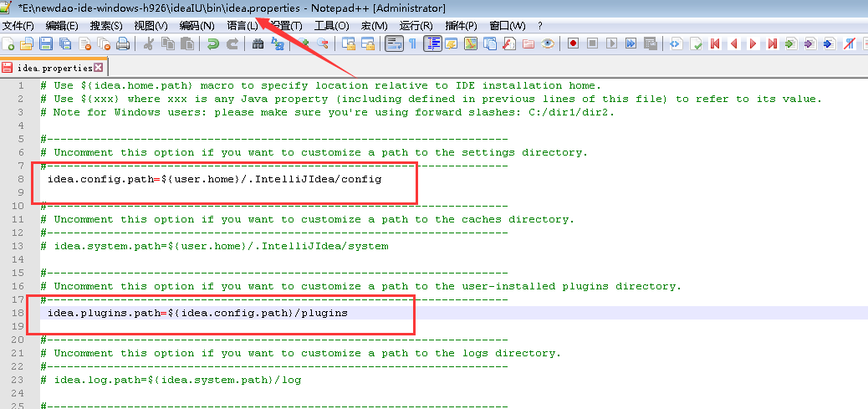
Task: Open Find with the binoculars icon
Action: pyautogui.click(x=258, y=43)
